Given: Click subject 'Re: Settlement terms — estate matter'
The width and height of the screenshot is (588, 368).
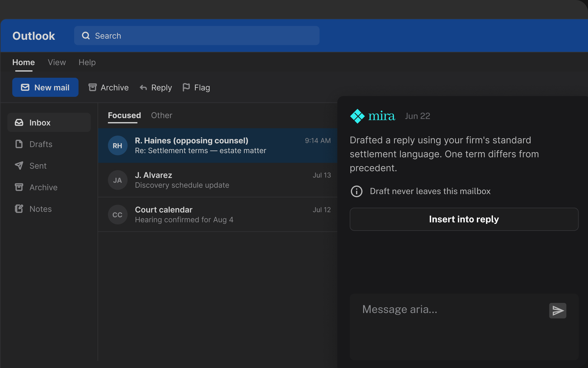Looking at the screenshot, I should pos(200,151).
